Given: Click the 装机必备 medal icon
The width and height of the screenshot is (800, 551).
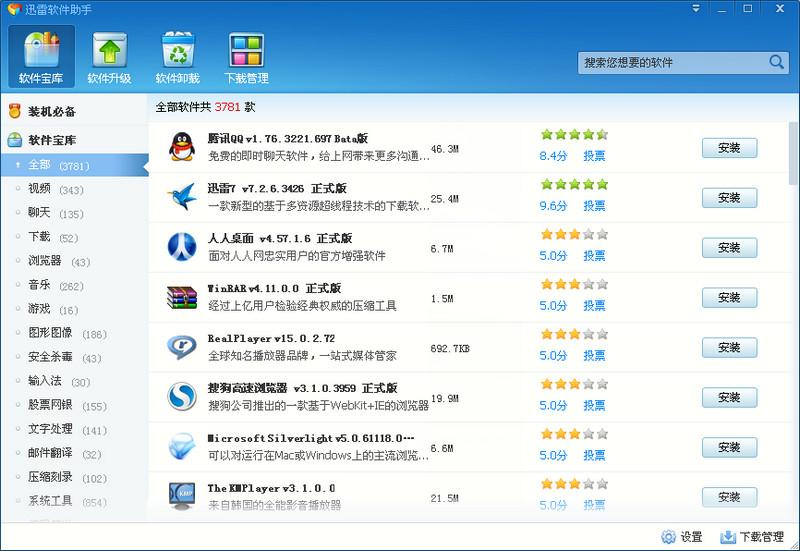Looking at the screenshot, I should click(x=15, y=111).
